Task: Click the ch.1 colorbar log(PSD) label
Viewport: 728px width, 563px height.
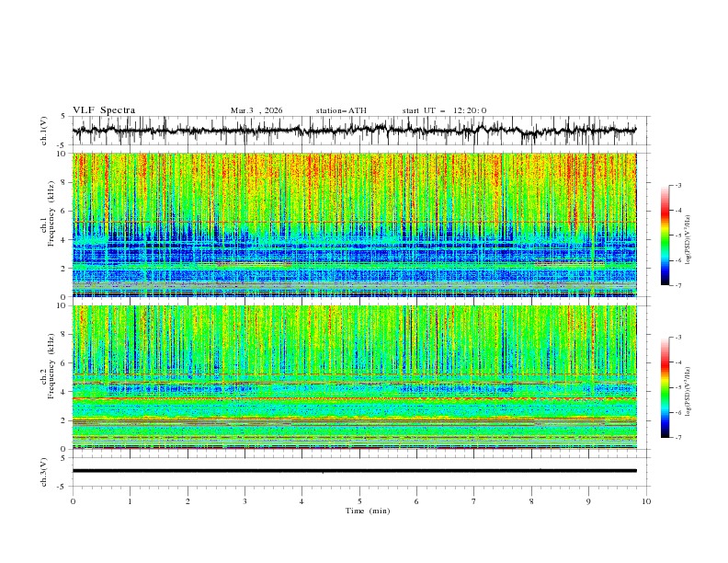Action: point(688,240)
